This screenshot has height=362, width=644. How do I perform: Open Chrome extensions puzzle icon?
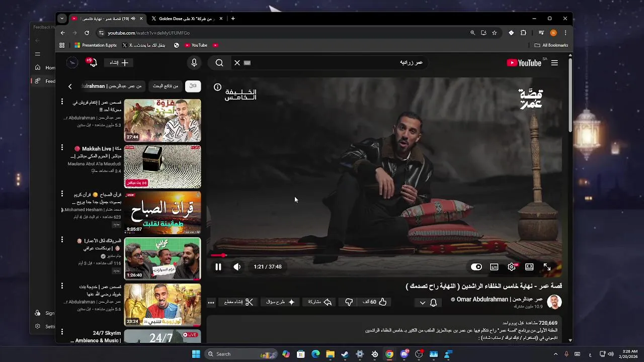click(x=523, y=33)
